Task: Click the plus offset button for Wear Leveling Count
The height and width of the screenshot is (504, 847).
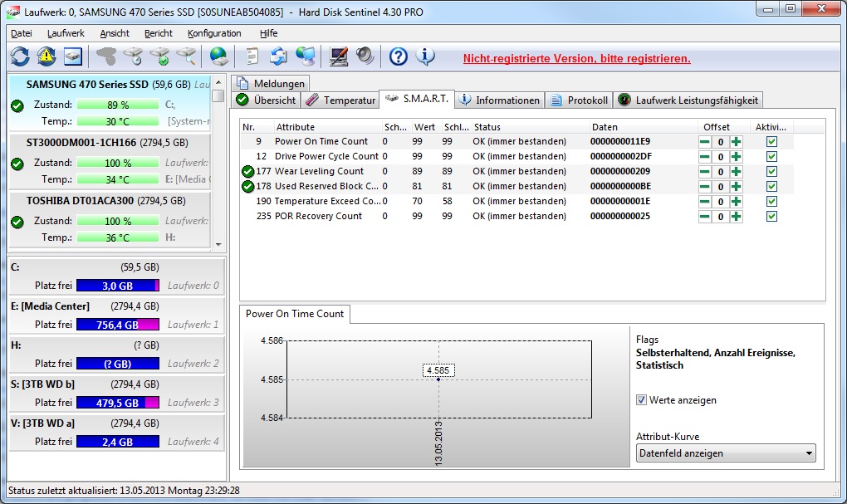Action: point(737,172)
